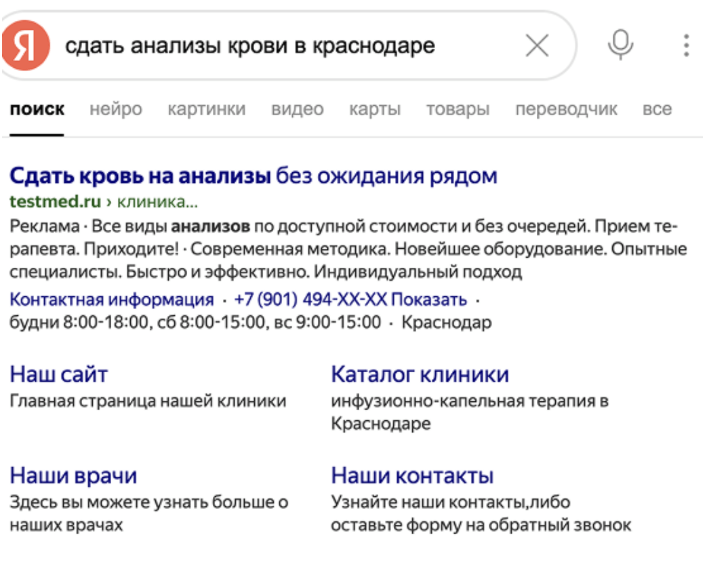This screenshot has width=728, height=583.
Task: Open the Наш сайт sitelink
Action: pos(59,374)
